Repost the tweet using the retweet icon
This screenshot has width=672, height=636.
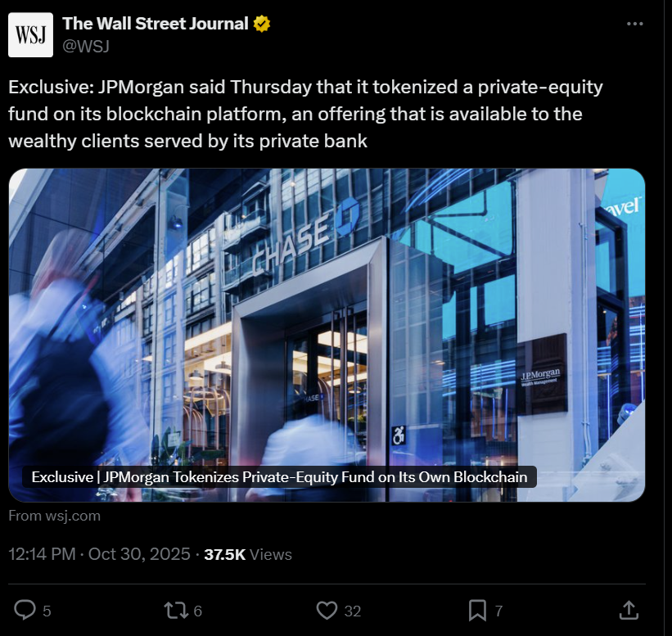coord(175,609)
